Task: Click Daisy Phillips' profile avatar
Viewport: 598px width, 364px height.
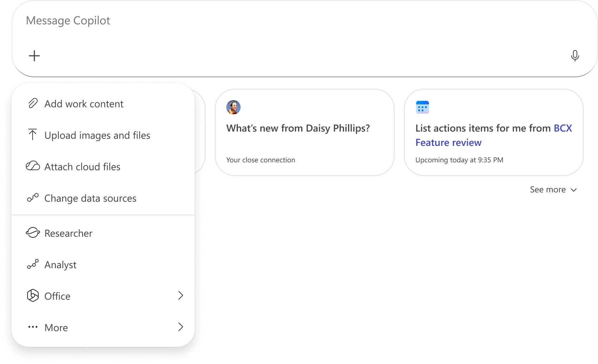Action: tap(234, 107)
